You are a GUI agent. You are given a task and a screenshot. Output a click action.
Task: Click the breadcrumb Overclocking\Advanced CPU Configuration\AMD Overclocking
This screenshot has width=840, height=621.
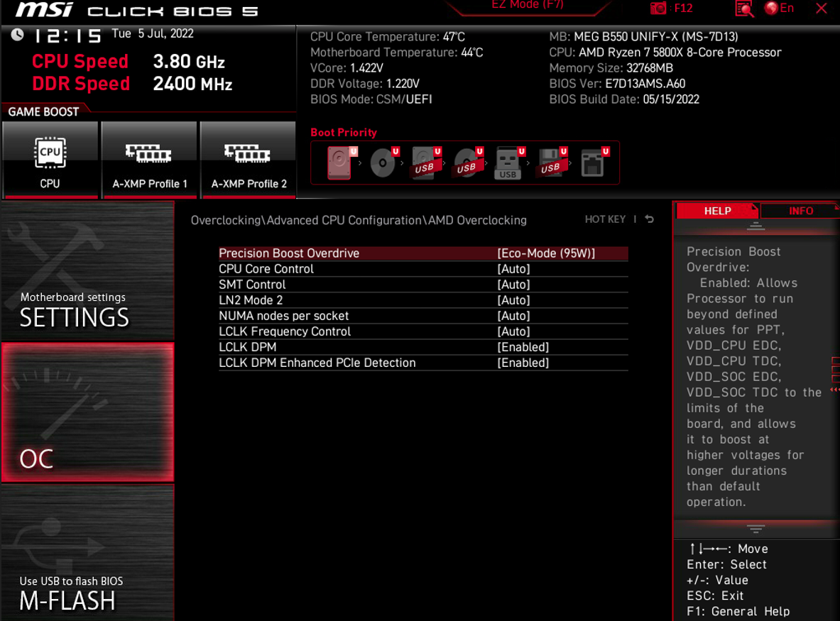359,220
